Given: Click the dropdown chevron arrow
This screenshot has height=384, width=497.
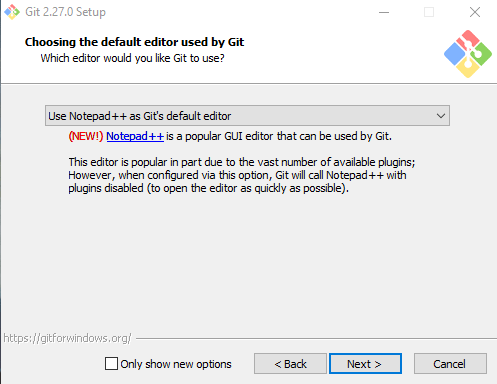Looking at the screenshot, I should [441, 116].
